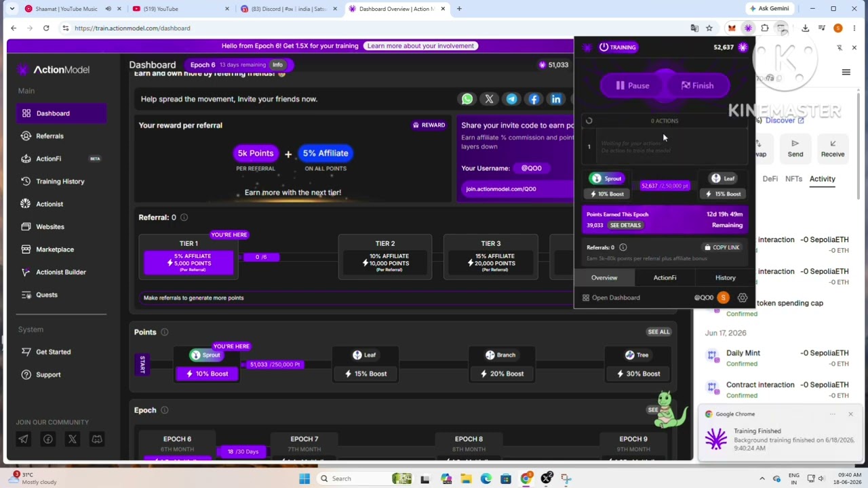This screenshot has height=488, width=868.
Task: Click the Ask Gemini button
Action: pyautogui.click(x=769, y=9)
